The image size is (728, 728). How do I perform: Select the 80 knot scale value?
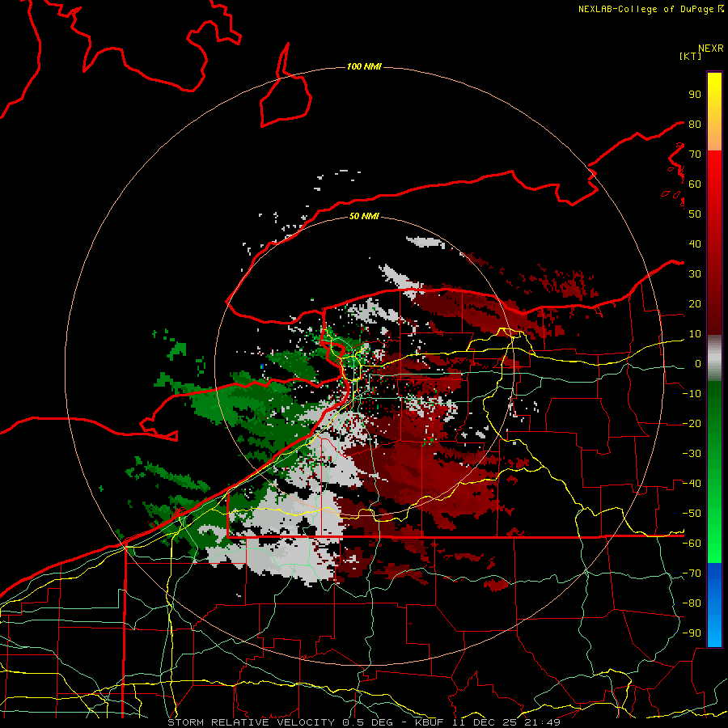point(695,125)
